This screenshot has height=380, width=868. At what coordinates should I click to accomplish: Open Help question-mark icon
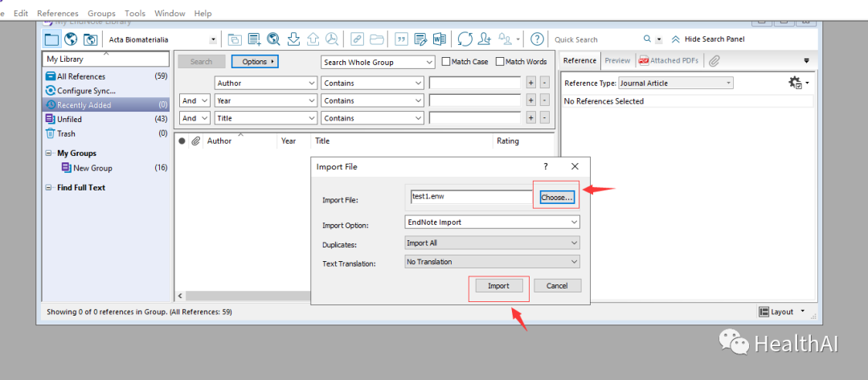(536, 39)
